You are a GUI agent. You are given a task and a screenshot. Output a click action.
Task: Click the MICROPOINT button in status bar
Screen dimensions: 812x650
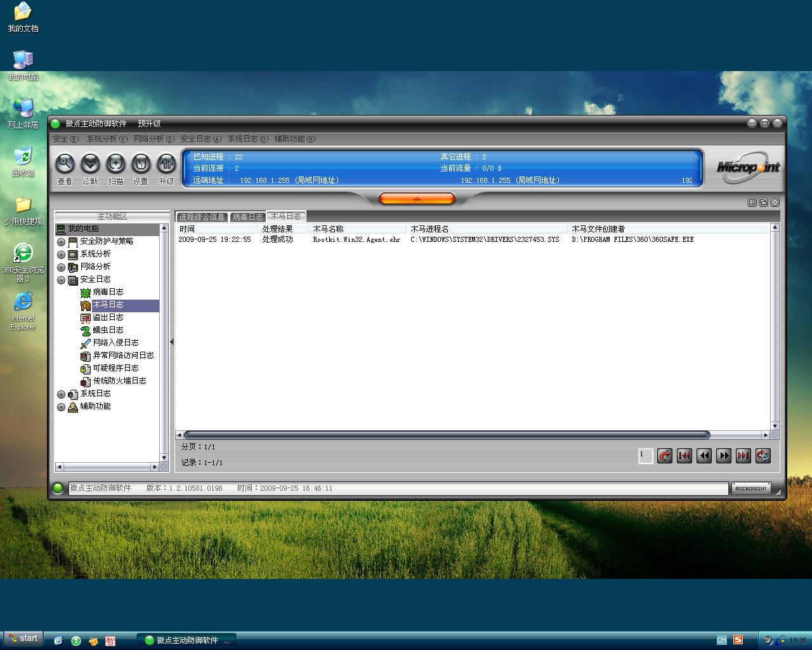coord(751,488)
